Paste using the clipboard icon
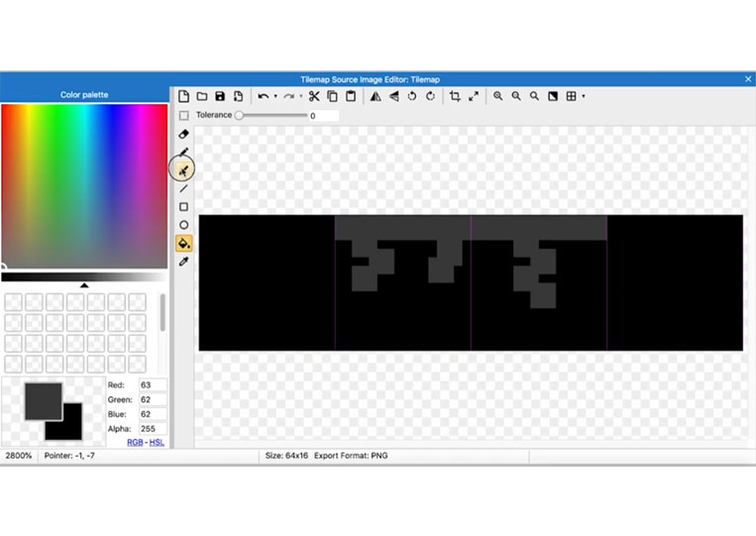This screenshot has width=756, height=536. point(351,96)
